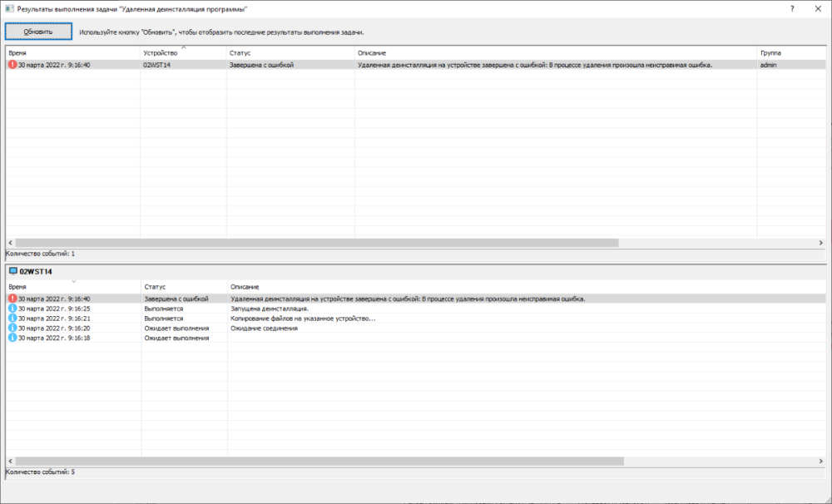Viewport: 832px width, 504px height.
Task: Click 'Количество событий: 1' status text
Action: (40, 254)
